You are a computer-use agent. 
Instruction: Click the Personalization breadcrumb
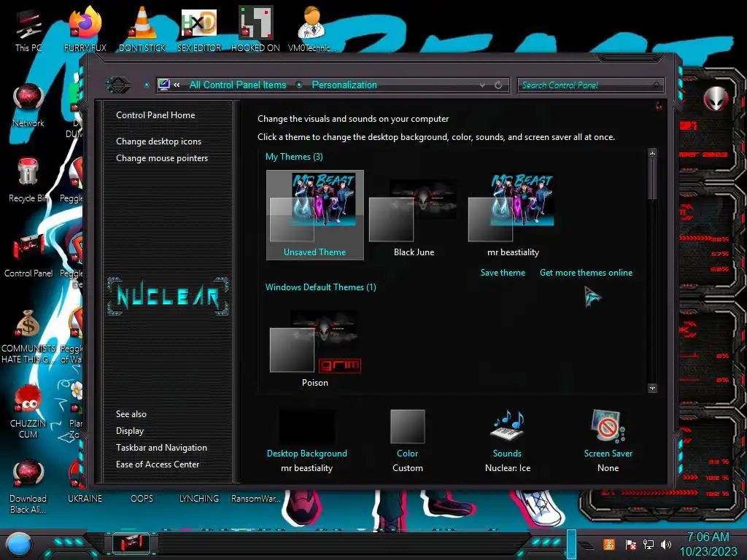(x=344, y=85)
